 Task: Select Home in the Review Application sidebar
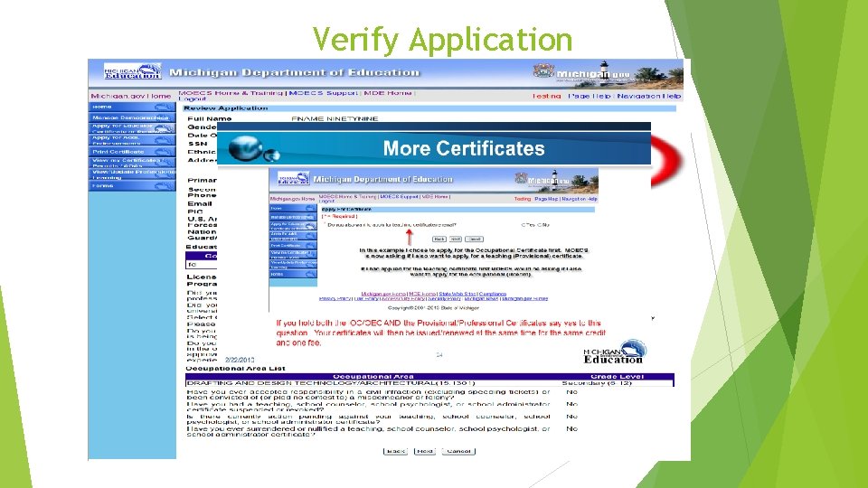(x=132, y=107)
